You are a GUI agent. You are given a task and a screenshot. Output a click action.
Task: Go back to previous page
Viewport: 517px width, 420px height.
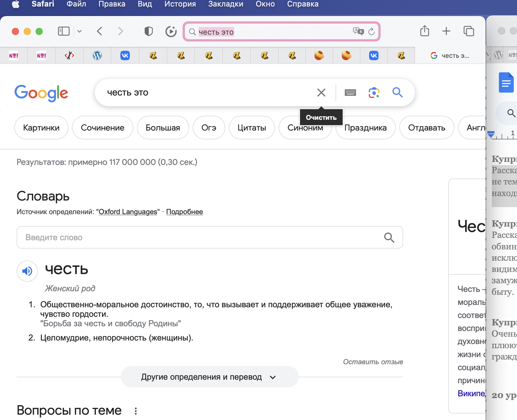pos(100,31)
